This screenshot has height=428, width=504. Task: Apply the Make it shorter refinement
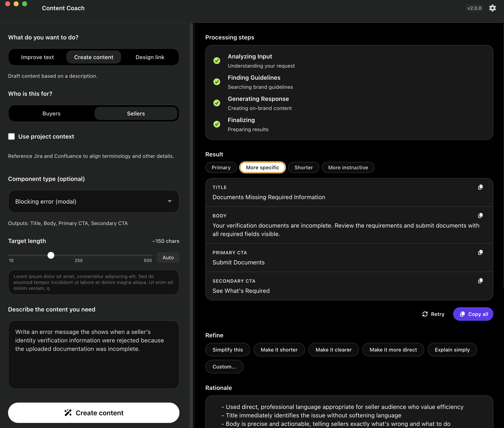279,350
